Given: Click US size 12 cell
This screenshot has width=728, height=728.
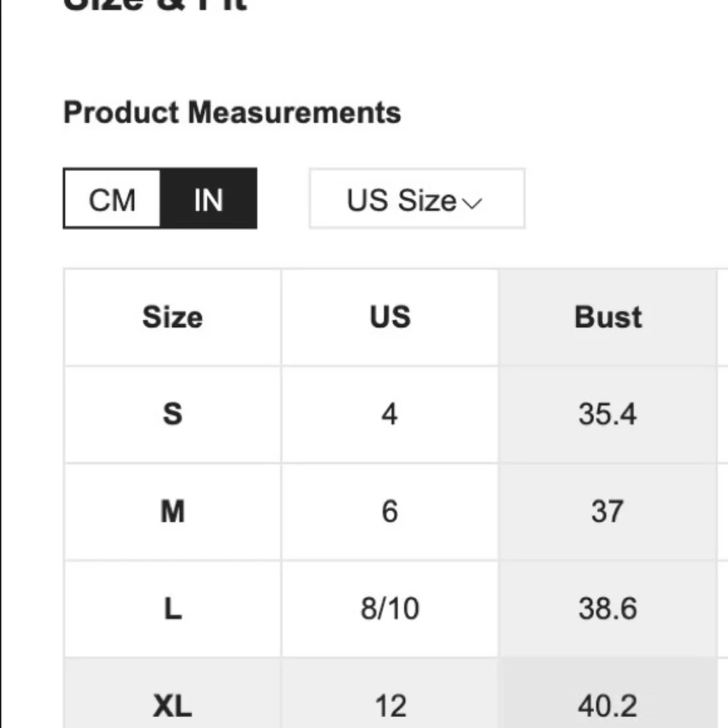Looking at the screenshot, I should coord(390,705).
